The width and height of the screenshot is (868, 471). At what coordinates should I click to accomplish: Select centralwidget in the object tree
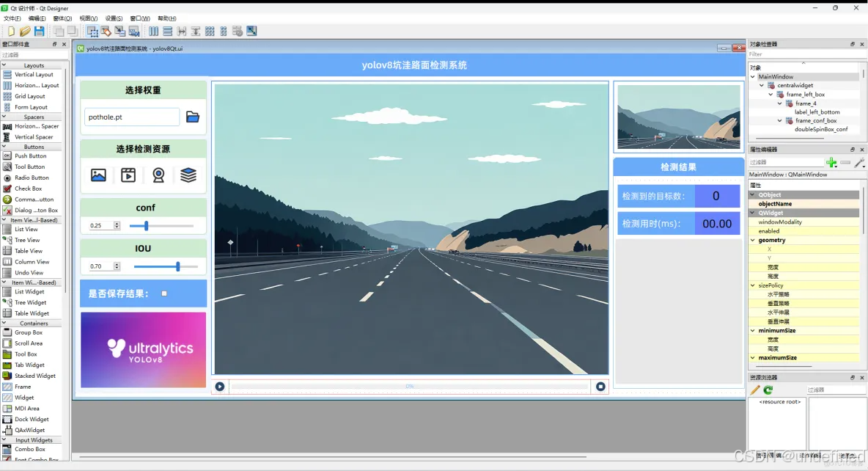click(x=795, y=85)
